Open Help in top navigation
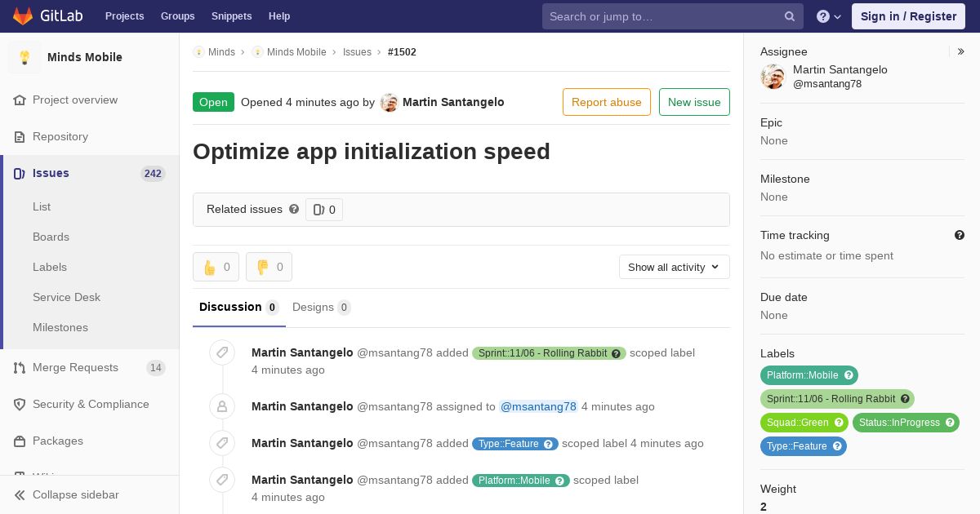 tap(279, 16)
